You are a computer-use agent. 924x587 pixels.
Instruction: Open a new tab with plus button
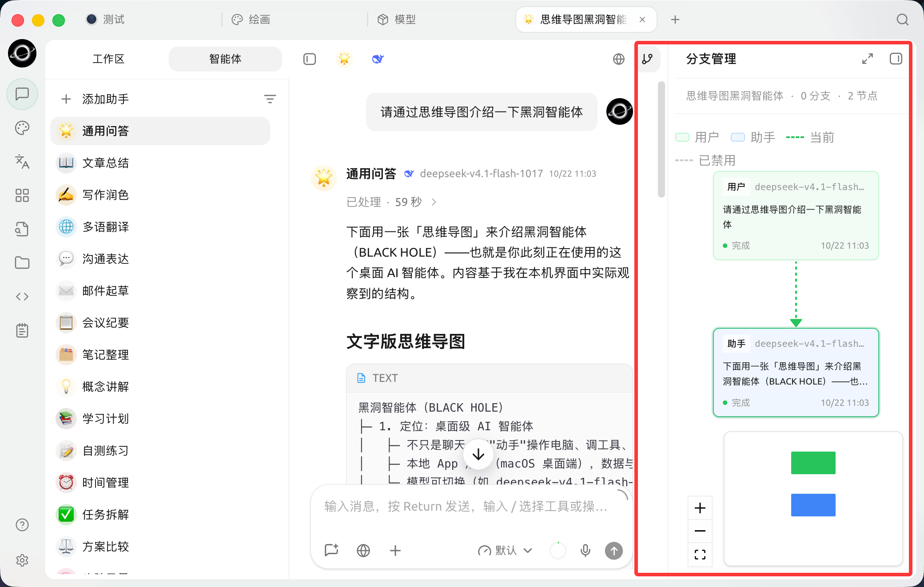pos(675,20)
